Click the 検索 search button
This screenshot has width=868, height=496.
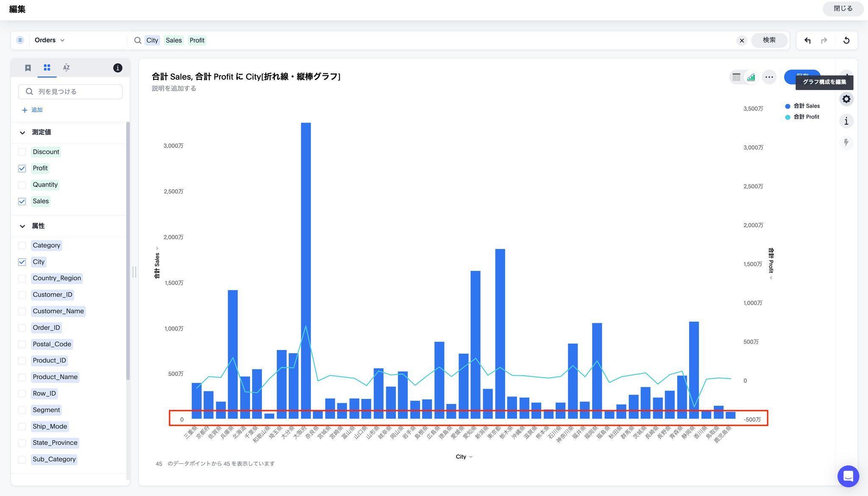click(x=769, y=40)
